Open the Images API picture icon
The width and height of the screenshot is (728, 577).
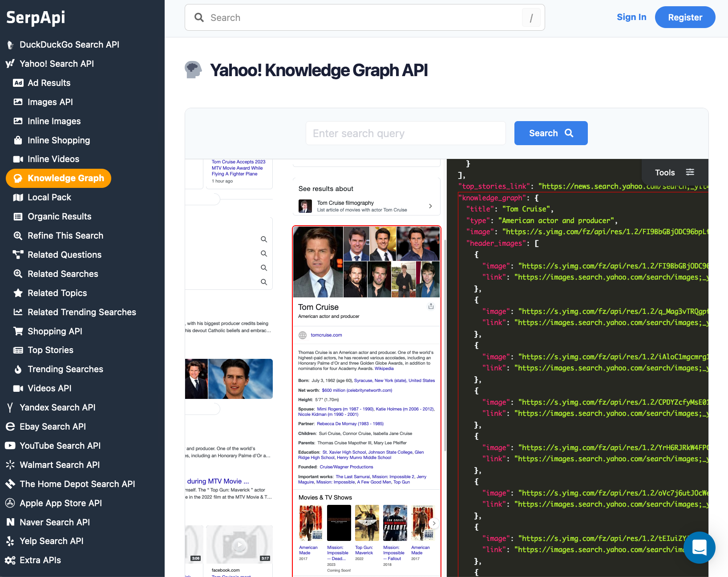click(18, 102)
